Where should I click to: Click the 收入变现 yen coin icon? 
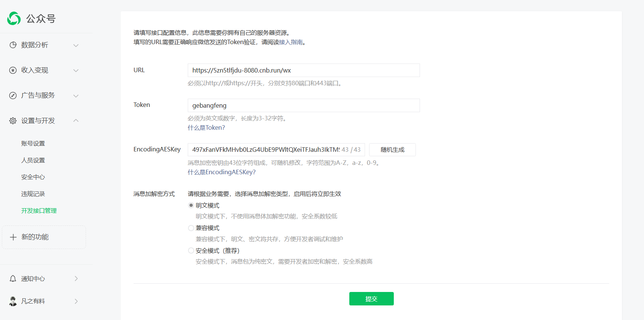(13, 70)
